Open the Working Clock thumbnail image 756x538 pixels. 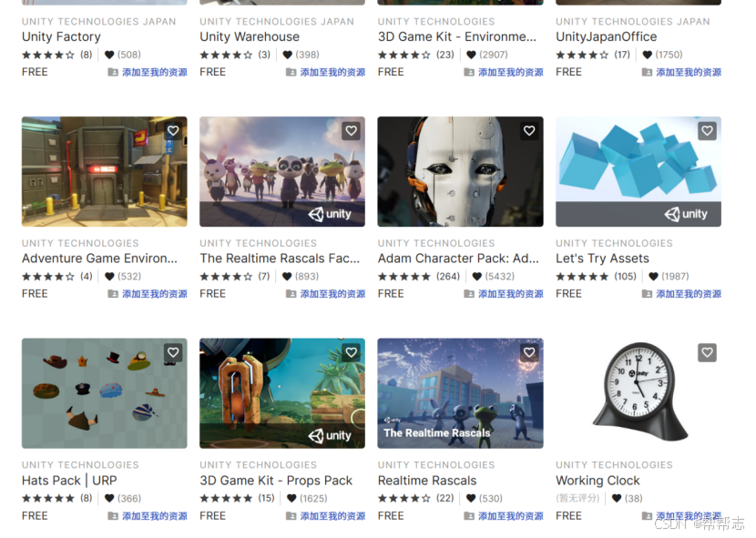(639, 393)
